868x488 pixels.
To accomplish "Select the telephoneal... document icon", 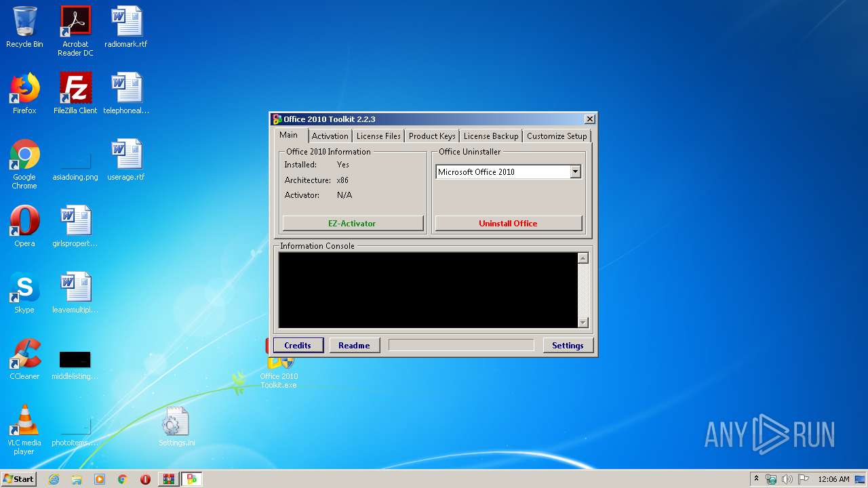I will tap(126, 94).
